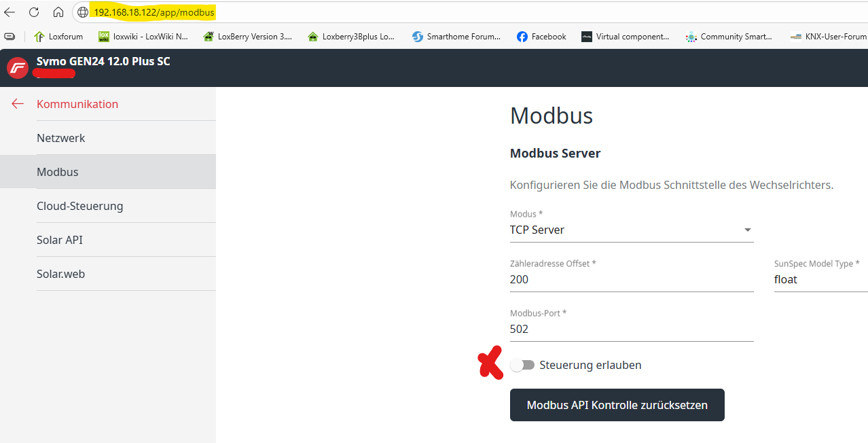Click the Modbus page heading
The height and width of the screenshot is (443, 868).
click(x=551, y=116)
